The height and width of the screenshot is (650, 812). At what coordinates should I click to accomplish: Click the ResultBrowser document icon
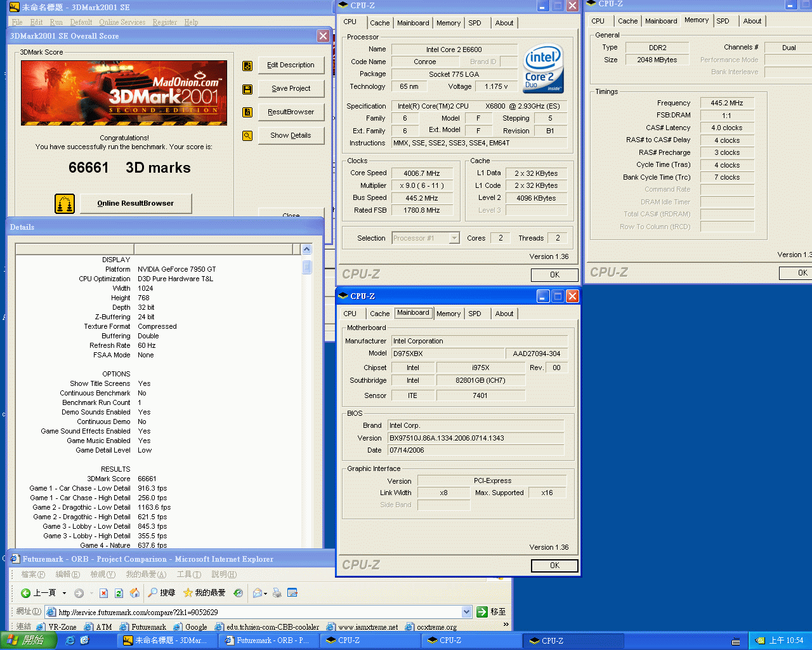(x=247, y=112)
